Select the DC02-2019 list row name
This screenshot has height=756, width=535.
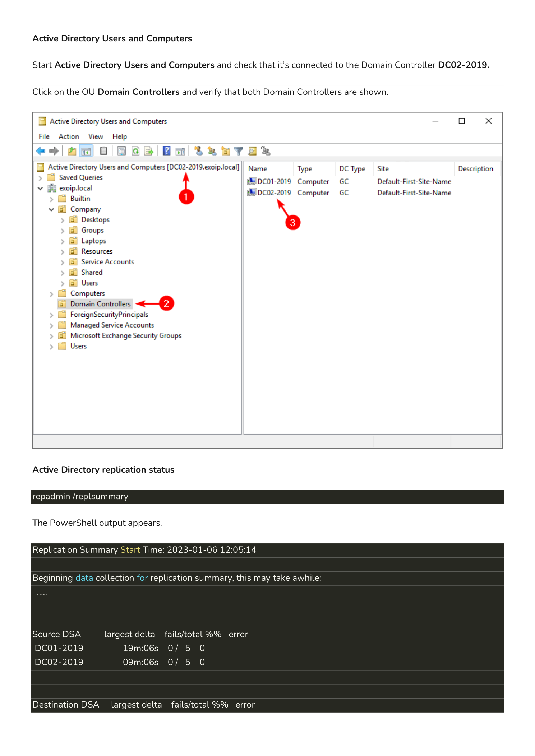(274, 193)
